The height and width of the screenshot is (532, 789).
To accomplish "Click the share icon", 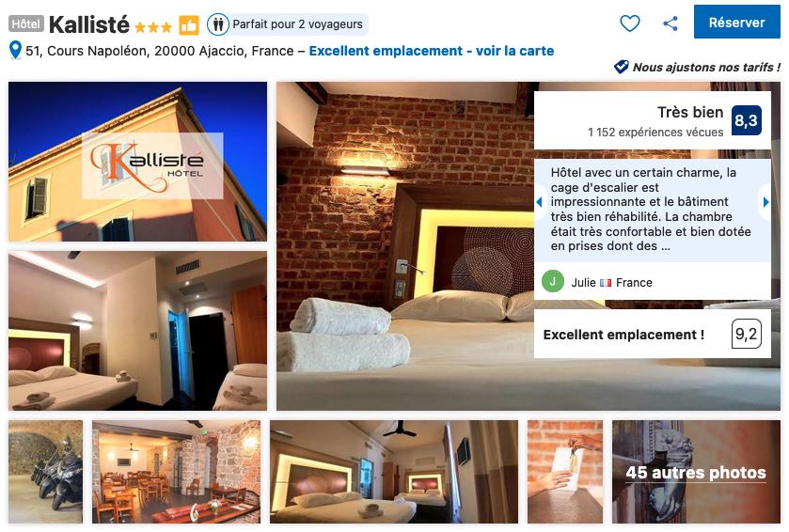I will click(x=671, y=23).
